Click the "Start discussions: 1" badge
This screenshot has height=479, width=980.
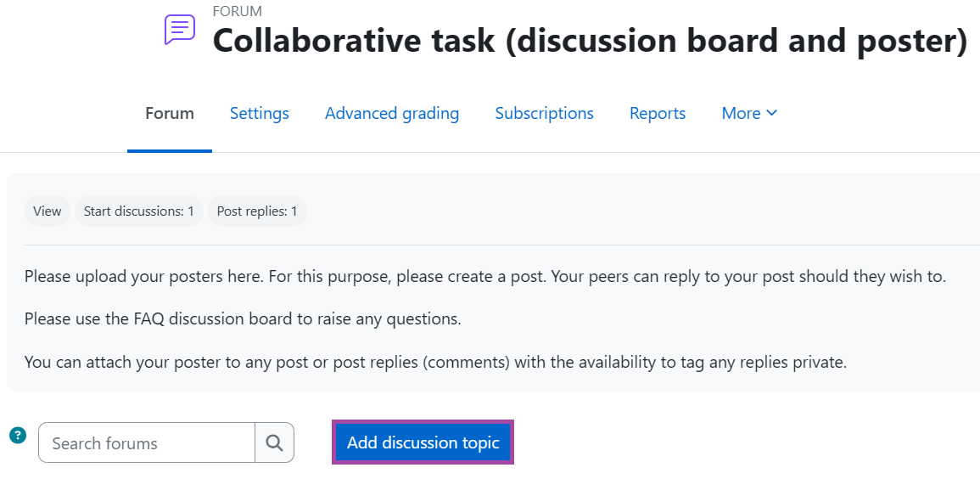pyautogui.click(x=139, y=211)
